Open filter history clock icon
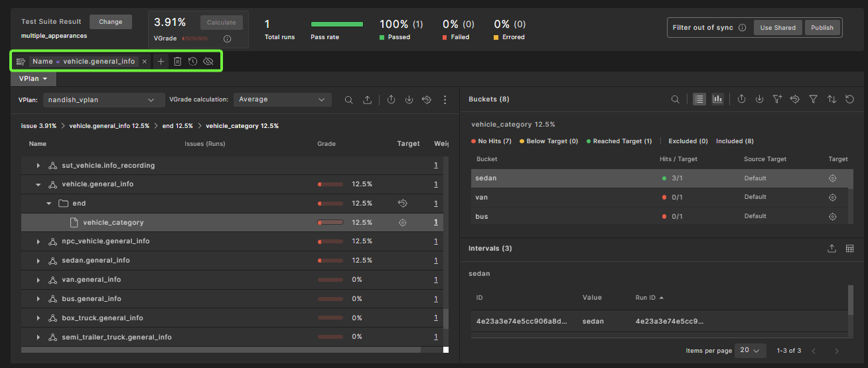The width and height of the screenshot is (868, 368). tap(192, 62)
